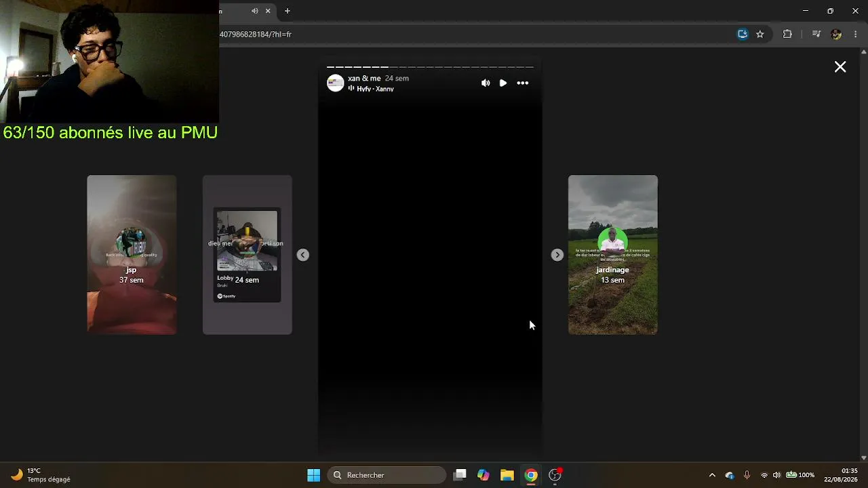Image resolution: width=868 pixels, height=488 pixels.
Task: Click the battery 100% indicator
Action: point(800,475)
